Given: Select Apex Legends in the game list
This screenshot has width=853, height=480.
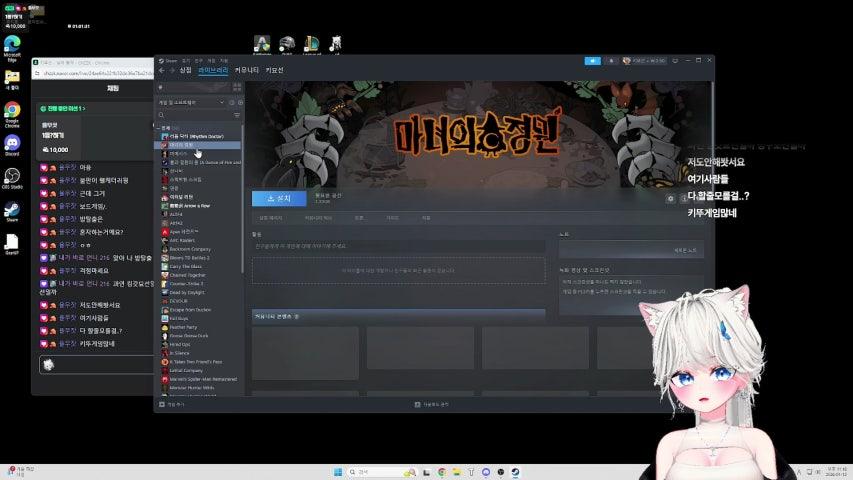Looking at the screenshot, I should [x=186, y=231].
